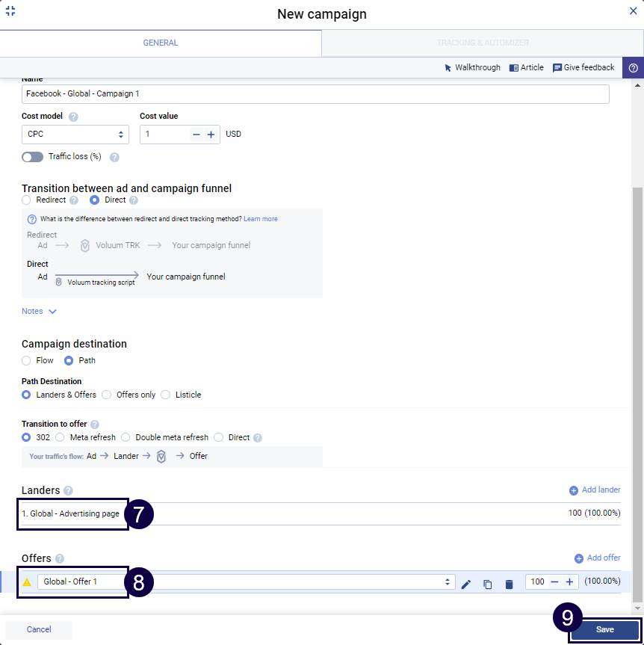The image size is (644, 645).
Task: Choose Flow as campaign destination
Action: (27, 360)
